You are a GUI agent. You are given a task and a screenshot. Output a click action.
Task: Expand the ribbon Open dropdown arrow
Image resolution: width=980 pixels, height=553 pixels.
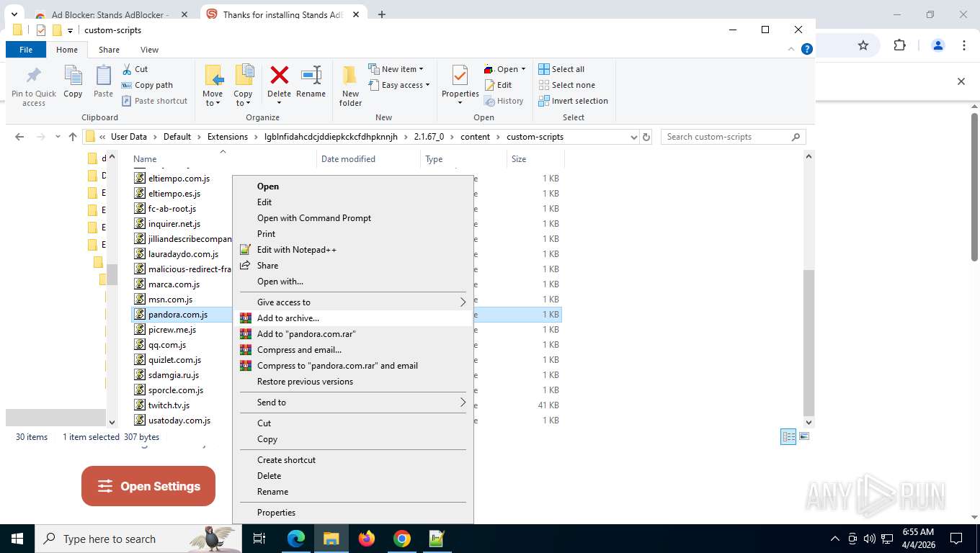click(523, 69)
